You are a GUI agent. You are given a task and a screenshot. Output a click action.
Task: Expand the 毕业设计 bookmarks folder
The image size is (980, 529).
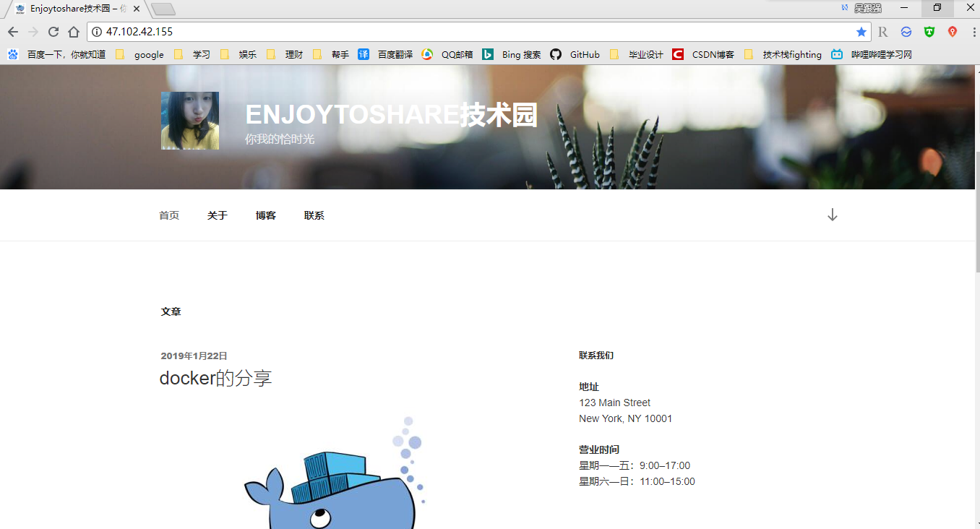pos(645,54)
